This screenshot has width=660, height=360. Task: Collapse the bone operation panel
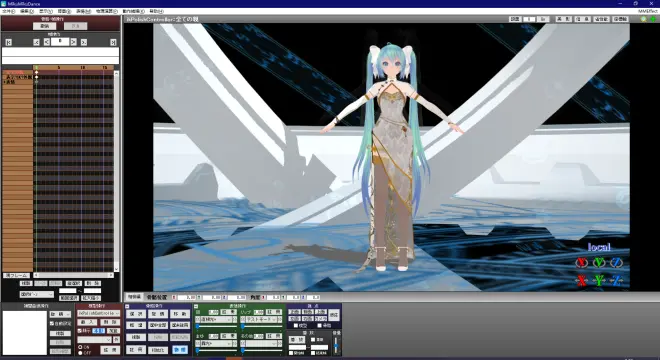pos(127,306)
